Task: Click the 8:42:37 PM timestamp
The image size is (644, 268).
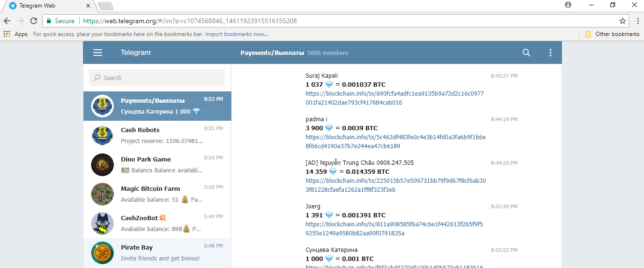Action: click(x=504, y=76)
